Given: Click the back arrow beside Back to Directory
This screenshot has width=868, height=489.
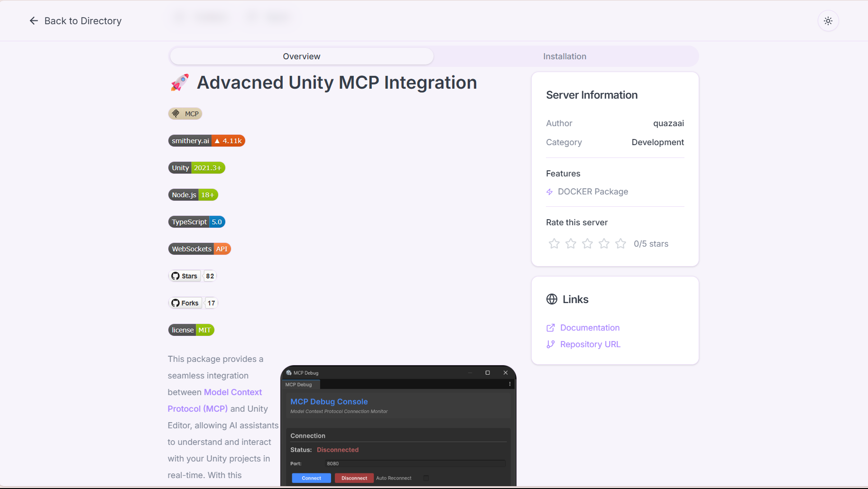Looking at the screenshot, I should click(33, 20).
